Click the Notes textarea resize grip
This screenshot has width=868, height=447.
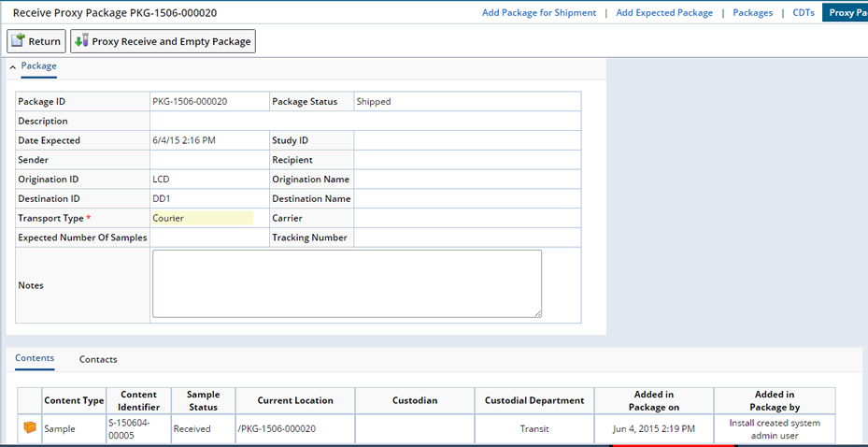537,313
